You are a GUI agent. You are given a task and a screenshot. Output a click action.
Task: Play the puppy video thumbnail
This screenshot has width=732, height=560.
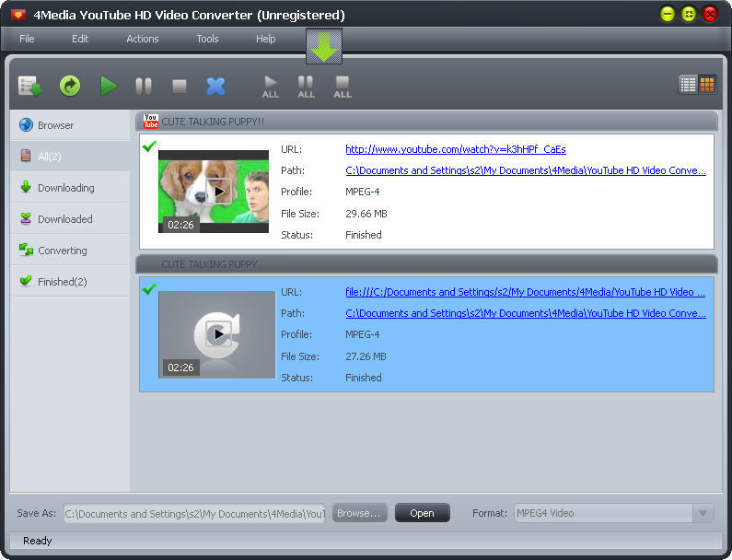[x=218, y=192]
